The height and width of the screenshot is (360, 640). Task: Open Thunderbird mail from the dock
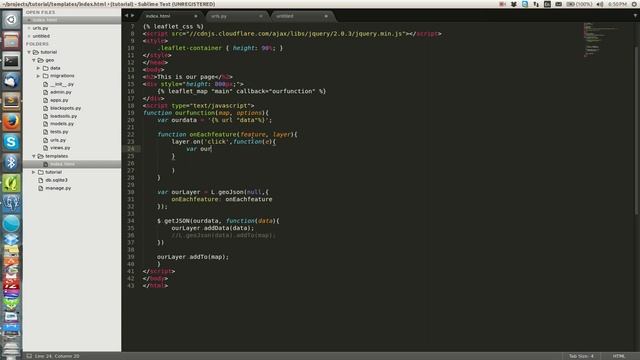11,81
